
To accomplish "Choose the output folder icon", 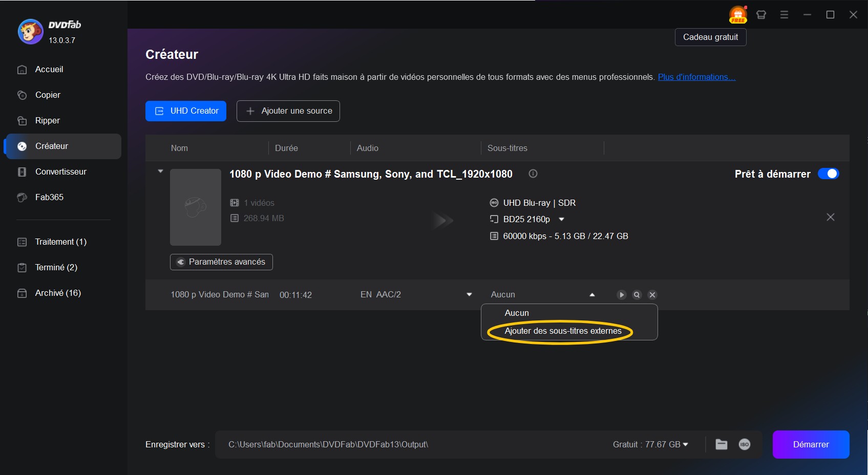I will 722,444.
